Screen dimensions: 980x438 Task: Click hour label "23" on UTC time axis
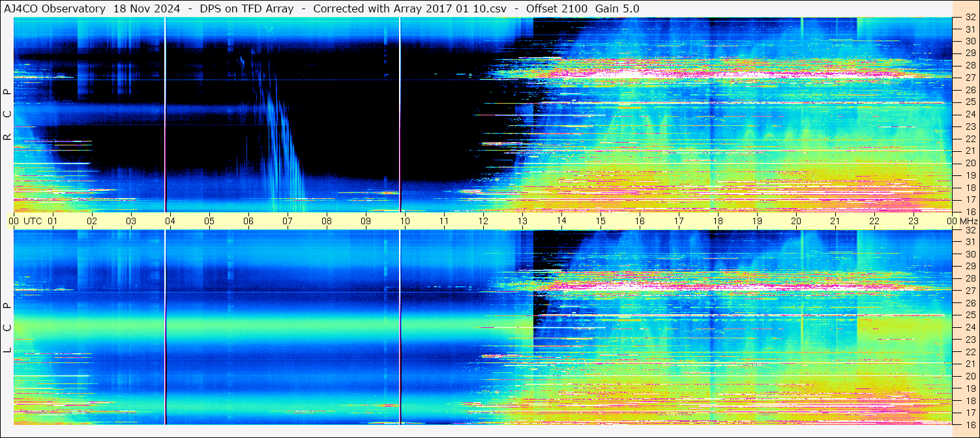point(913,222)
